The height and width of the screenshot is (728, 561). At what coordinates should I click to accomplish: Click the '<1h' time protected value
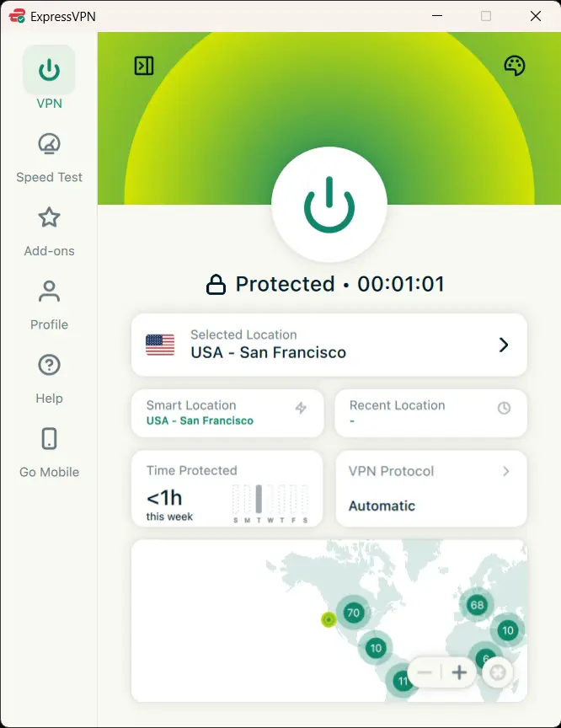coord(164,498)
